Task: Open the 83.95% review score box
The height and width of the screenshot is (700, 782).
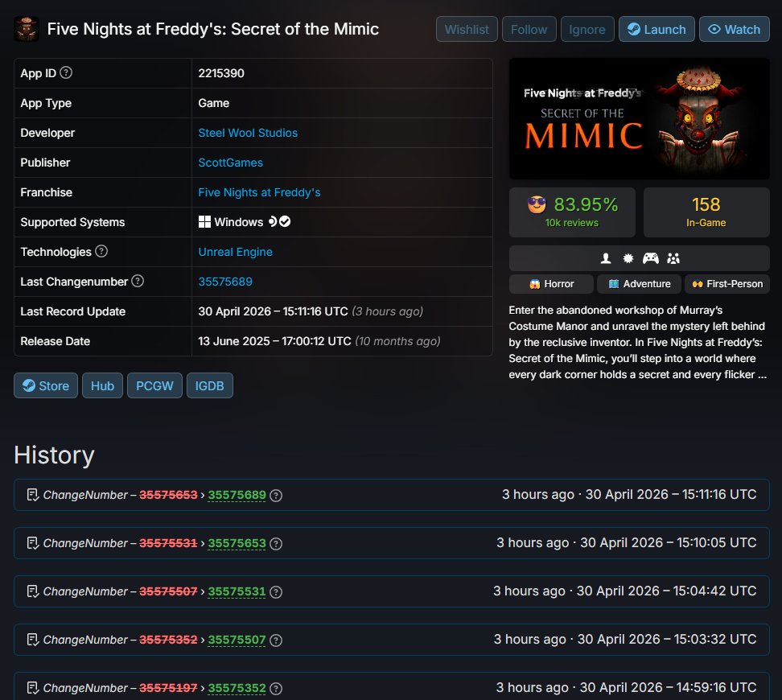Action: [x=572, y=212]
